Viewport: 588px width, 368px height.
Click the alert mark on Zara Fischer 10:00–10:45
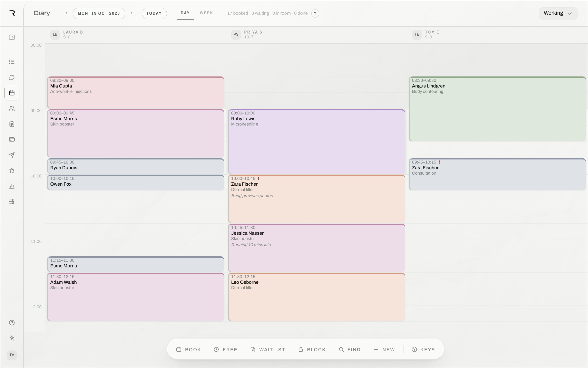coord(258,178)
